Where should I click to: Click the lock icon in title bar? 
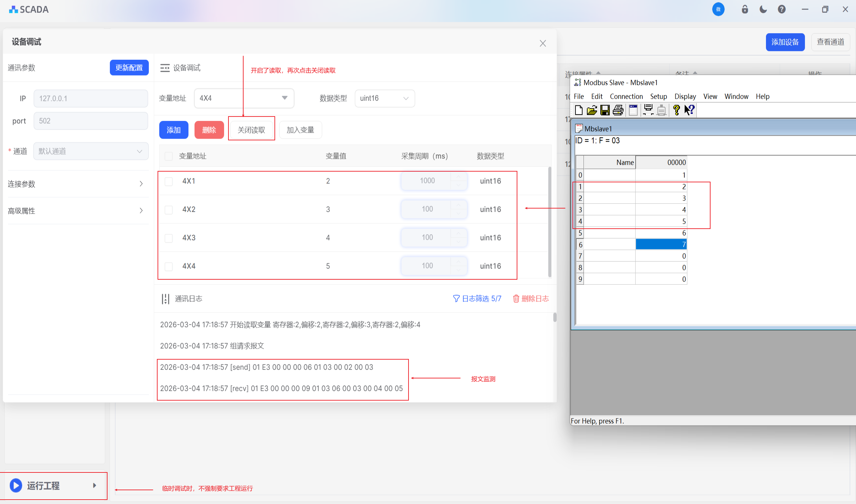744,9
